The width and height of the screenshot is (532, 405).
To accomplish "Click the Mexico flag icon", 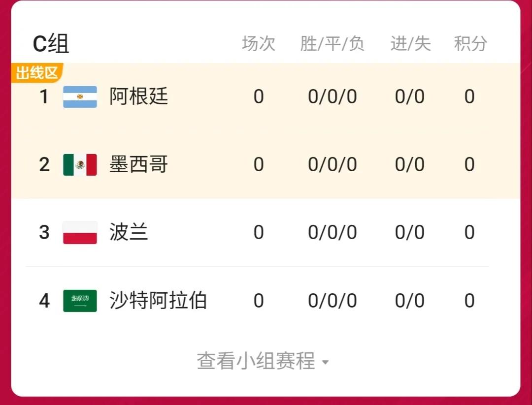I will pyautogui.click(x=80, y=164).
